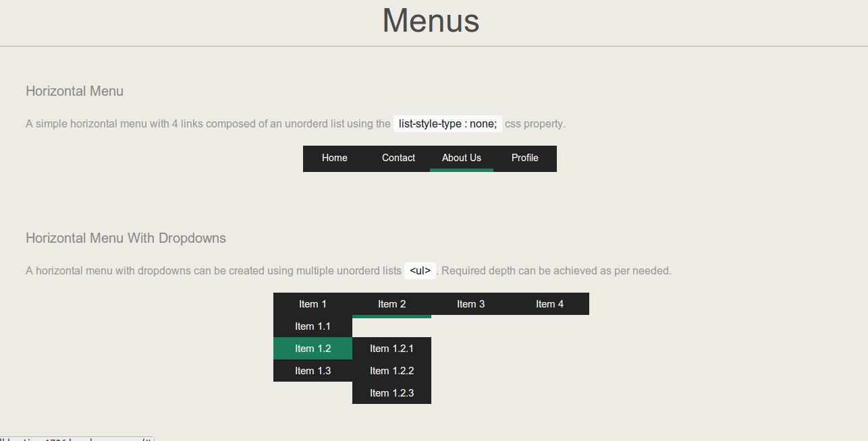The height and width of the screenshot is (441, 868).
Task: Click Item 1.2.2 in the deepest dropdown
Action: point(391,371)
